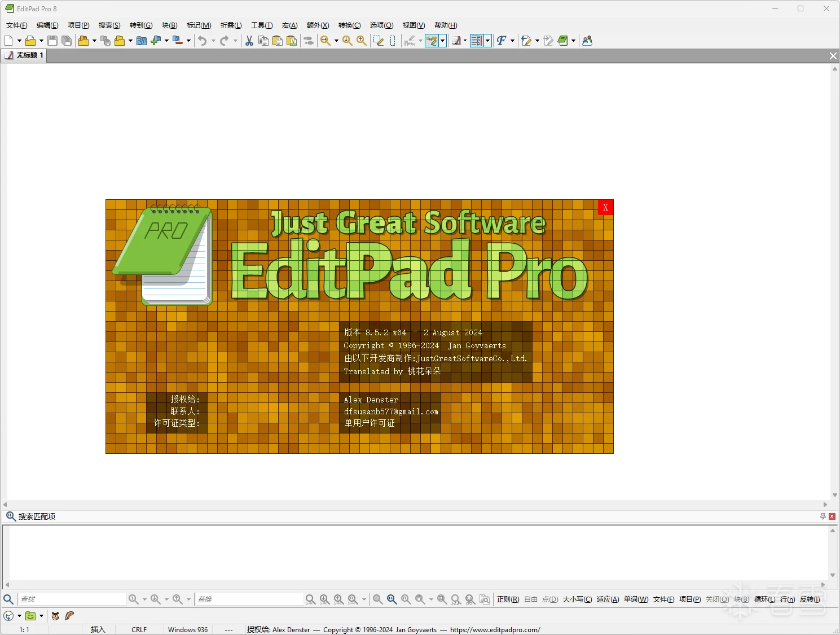Expand the green notebook dropdown arrow
Image resolution: width=840 pixels, height=635 pixels.
tap(573, 41)
